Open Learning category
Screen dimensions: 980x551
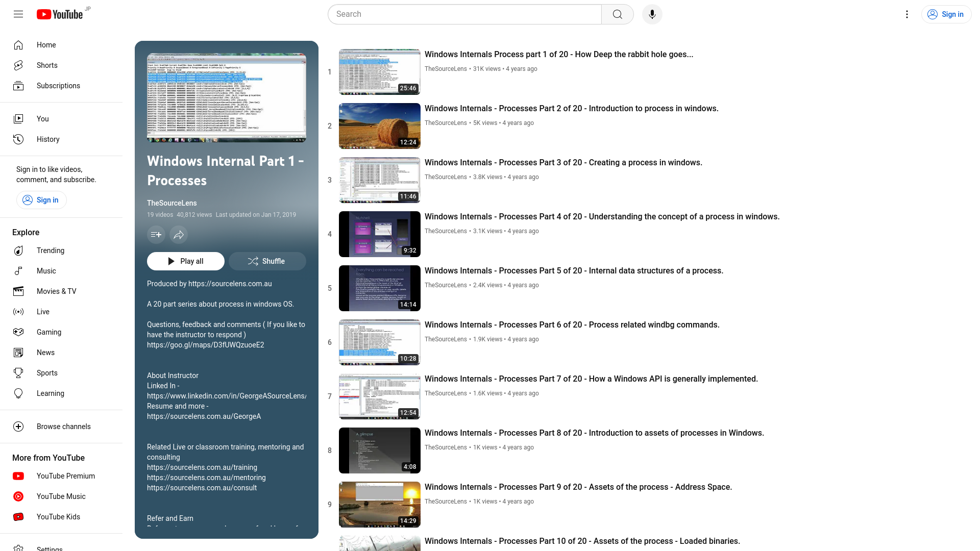(x=61, y=393)
